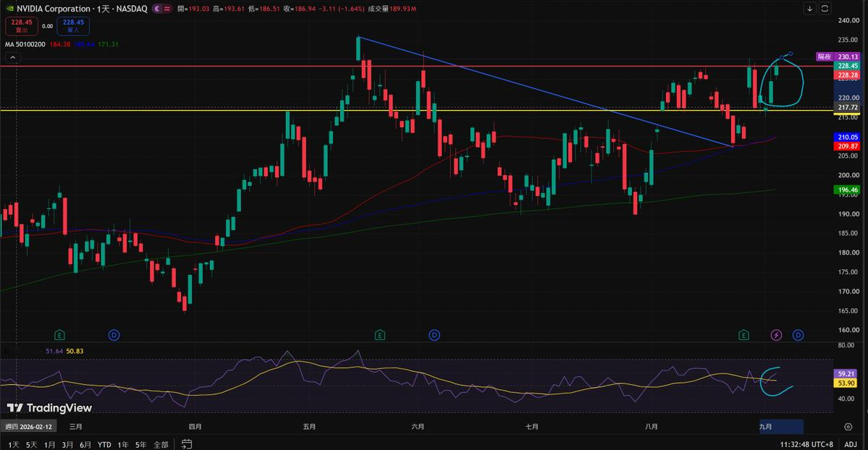Click the blue 228.45 buy button
868x450 pixels.
pos(73,26)
